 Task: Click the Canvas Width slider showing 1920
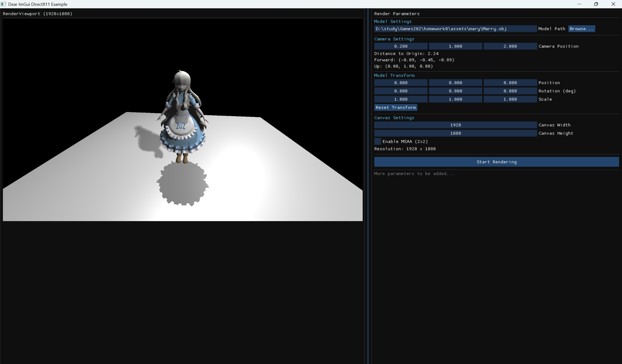[x=456, y=125]
